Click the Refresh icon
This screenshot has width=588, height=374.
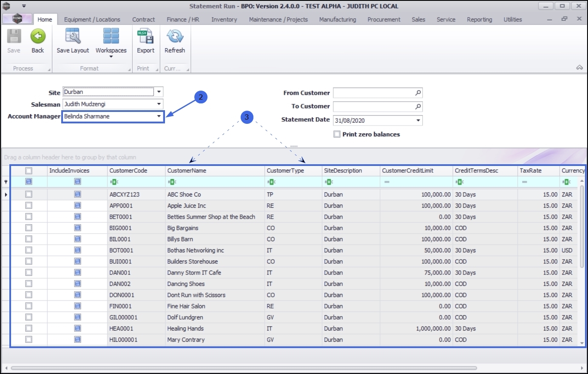coord(174,37)
